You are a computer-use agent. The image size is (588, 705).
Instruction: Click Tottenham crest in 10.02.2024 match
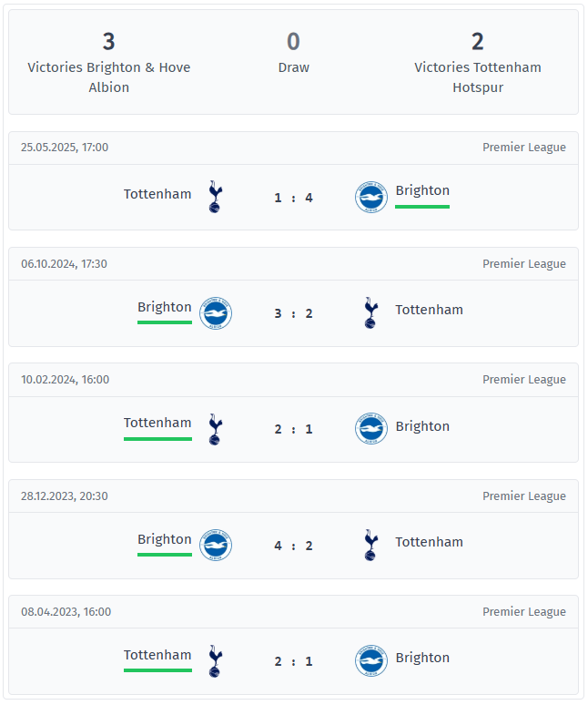[215, 429]
